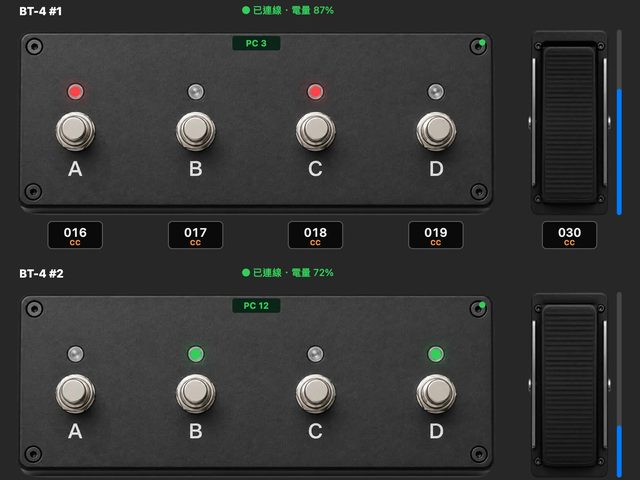This screenshot has height=480, width=640.
Task: Click unlit LED above switch D, BT-4 #1
Action: point(436,91)
